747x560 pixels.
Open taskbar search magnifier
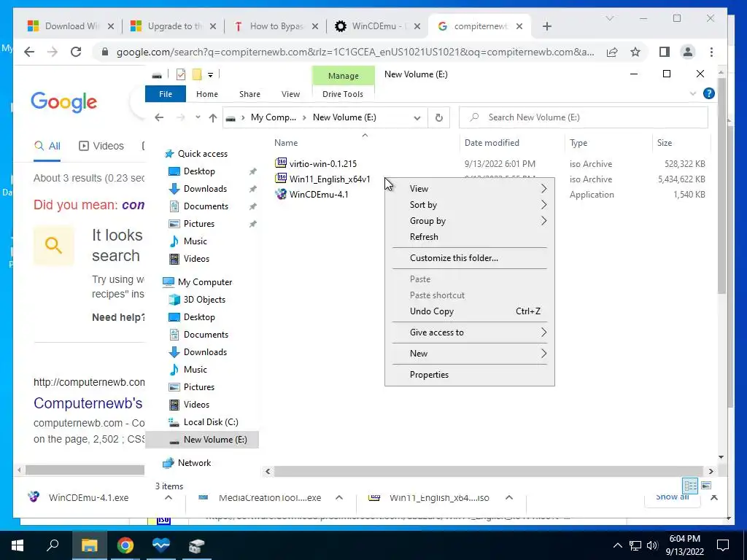(x=53, y=545)
